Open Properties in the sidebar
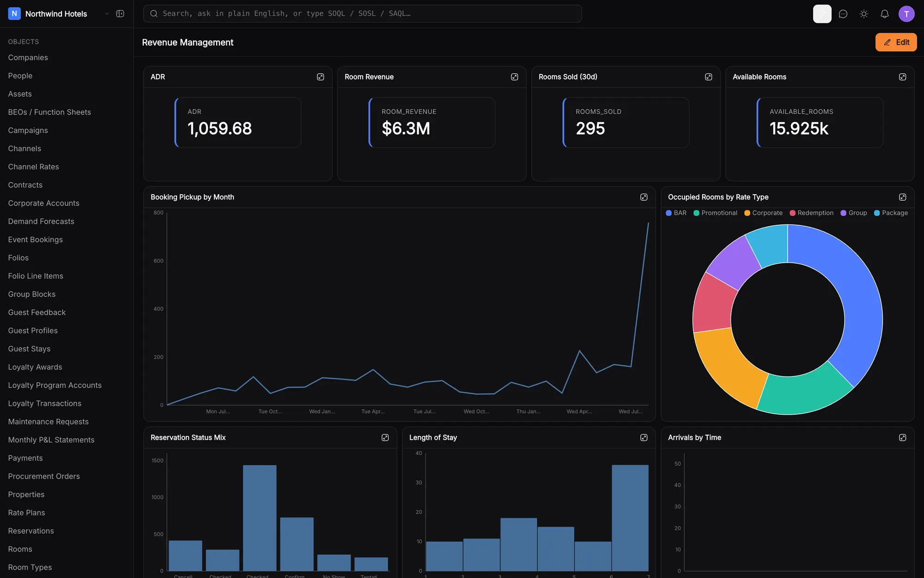 [x=26, y=494]
